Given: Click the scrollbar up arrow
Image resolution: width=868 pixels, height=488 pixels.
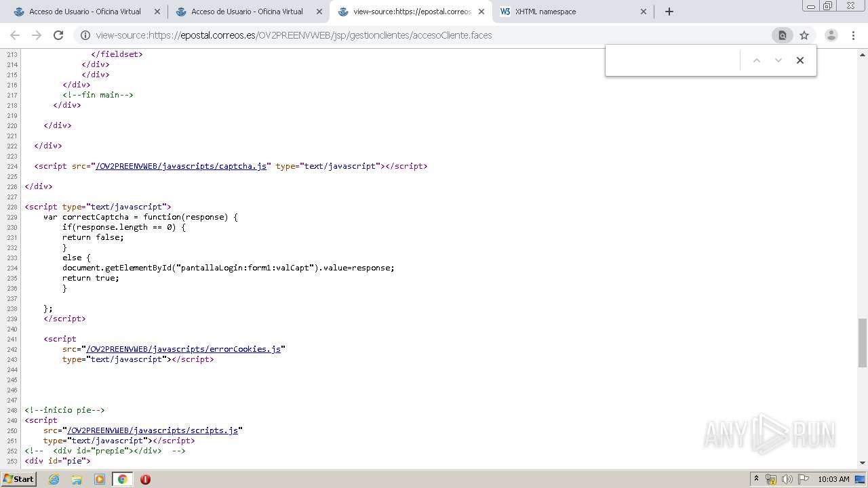Looking at the screenshot, I should coord(863,54).
